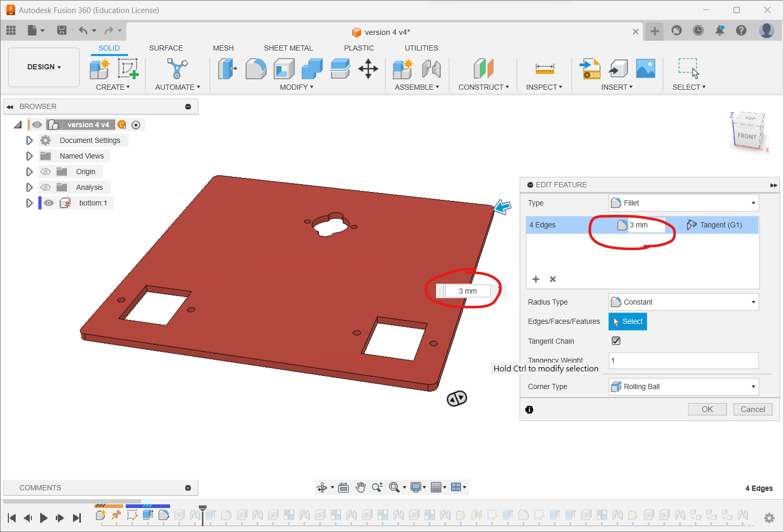Click the Tangency Weight input field
The height and width of the screenshot is (532, 783).
(x=683, y=360)
